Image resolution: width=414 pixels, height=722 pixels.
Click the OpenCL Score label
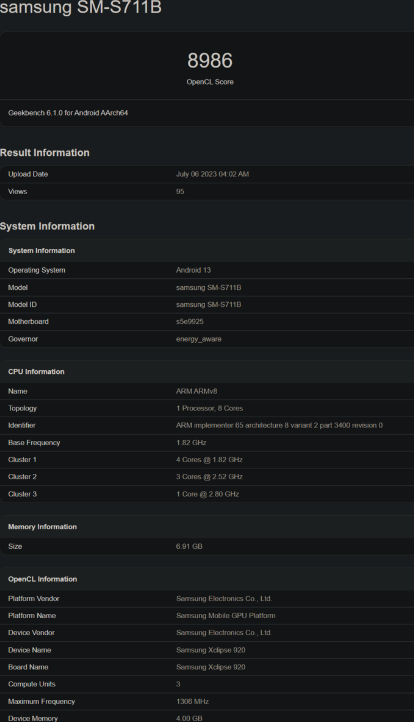pyautogui.click(x=210, y=82)
